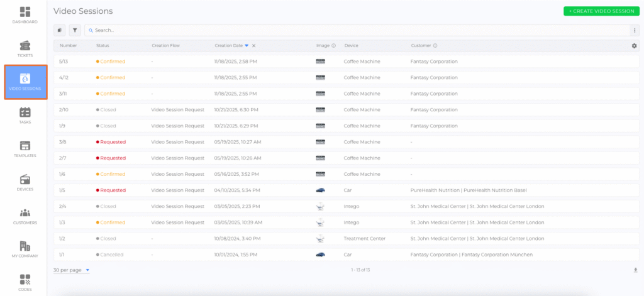Open the Customers page
Image resolution: width=644 pixels, height=296 pixels.
25,216
